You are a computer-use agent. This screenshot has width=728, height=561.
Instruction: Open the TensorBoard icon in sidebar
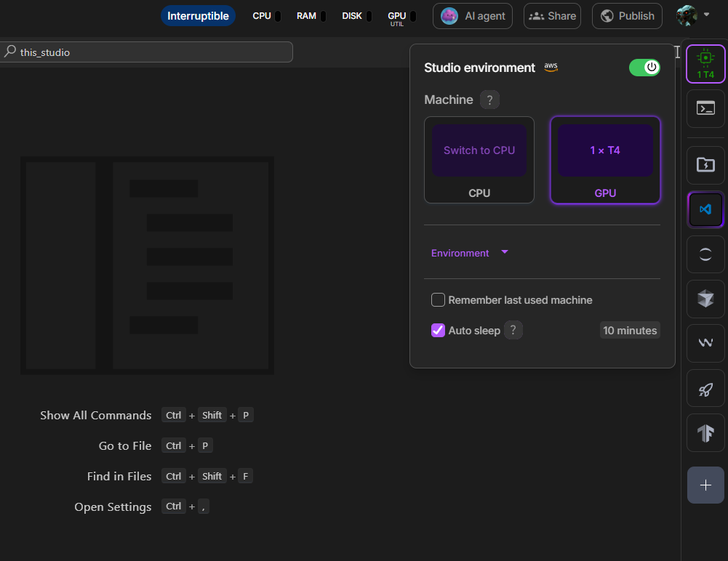coord(705,433)
